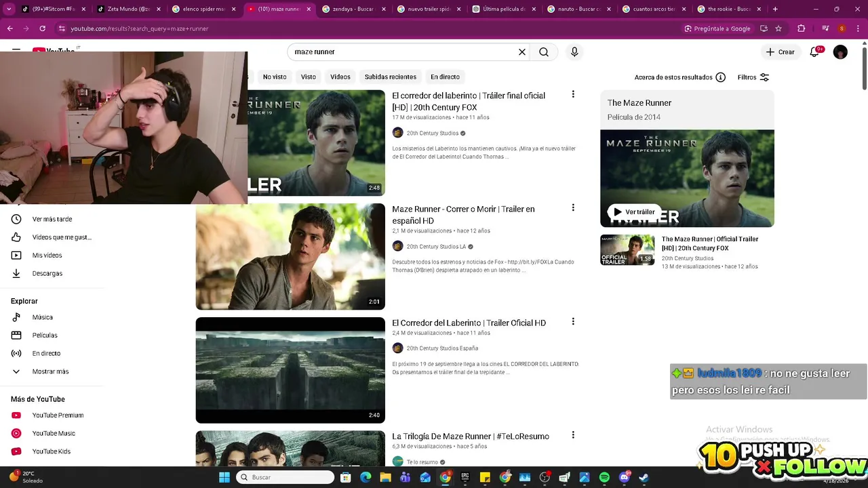Click the magnifier search button
The width and height of the screenshot is (868, 488).
tap(544, 52)
